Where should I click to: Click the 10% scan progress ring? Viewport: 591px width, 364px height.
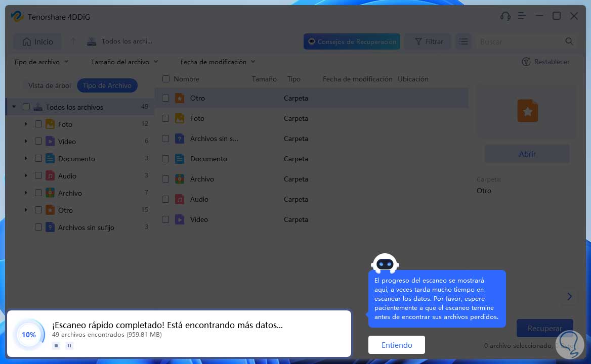click(29, 334)
